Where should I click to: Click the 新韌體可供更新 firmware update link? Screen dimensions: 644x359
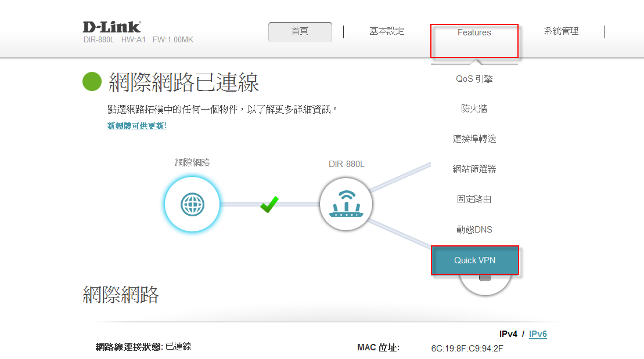137,126
